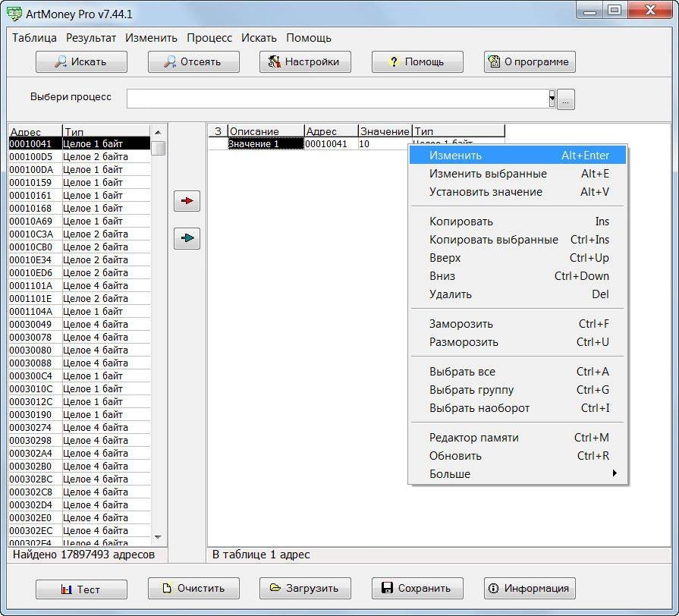The width and height of the screenshot is (679, 616).
Task: Choose Изменить выбранные in context menu
Action: (x=518, y=173)
